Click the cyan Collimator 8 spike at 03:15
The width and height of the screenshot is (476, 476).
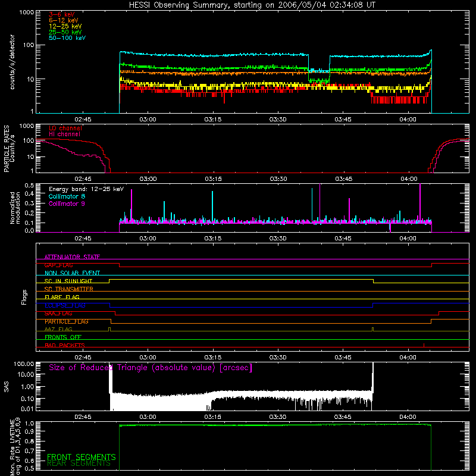tap(212, 206)
